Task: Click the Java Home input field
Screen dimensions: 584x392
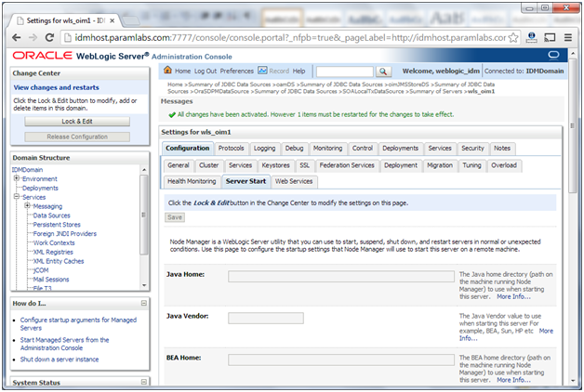Action: [x=341, y=276]
